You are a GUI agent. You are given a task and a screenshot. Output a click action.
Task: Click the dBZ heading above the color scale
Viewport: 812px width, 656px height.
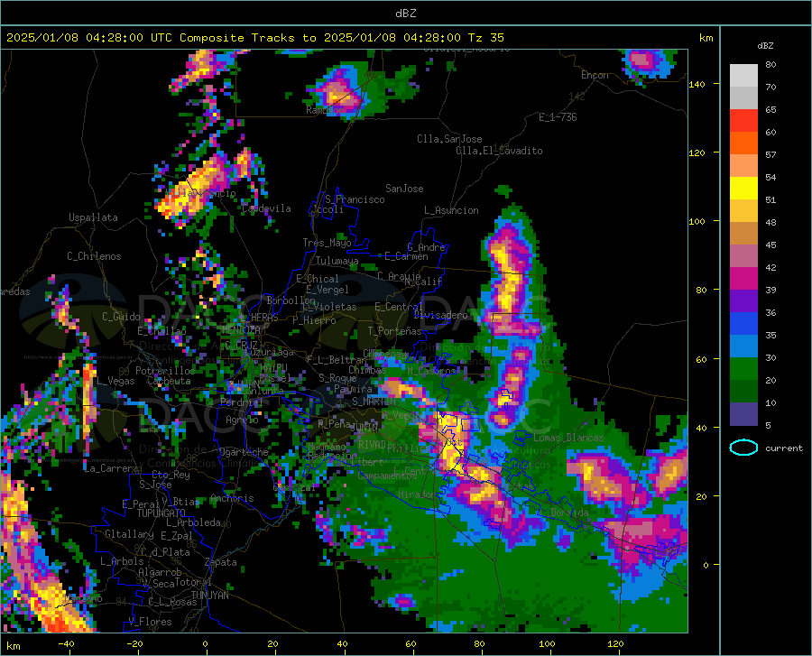pos(765,45)
